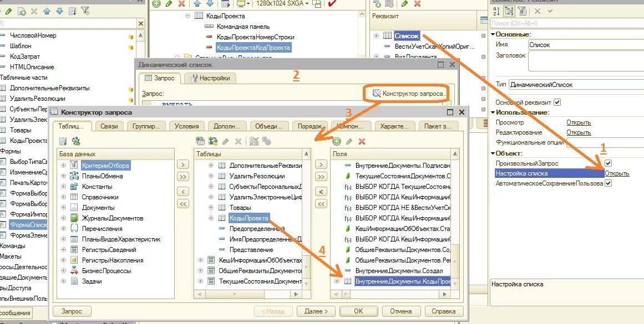Click the Открыть link for Редактирование
The height and width of the screenshot is (324, 644).
[x=579, y=132]
